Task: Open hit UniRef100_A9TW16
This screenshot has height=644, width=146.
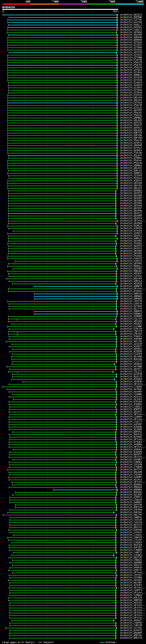Action: (x=131, y=32)
